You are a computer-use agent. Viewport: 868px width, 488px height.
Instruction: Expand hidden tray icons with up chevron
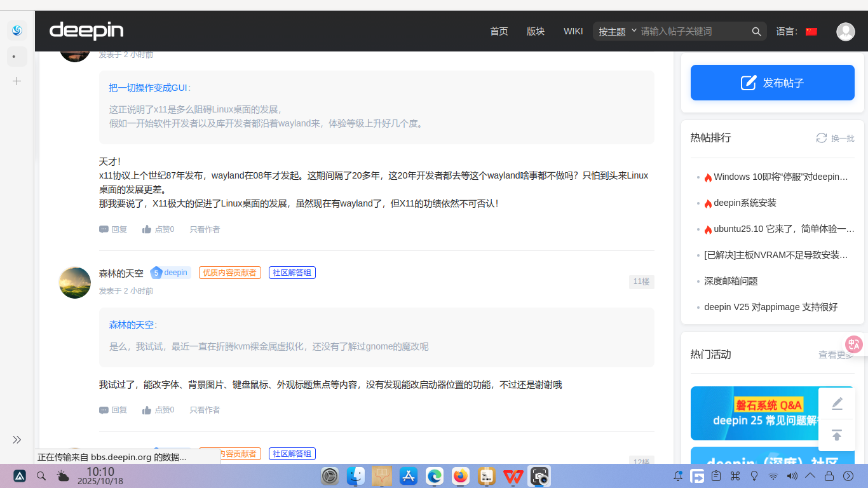coord(810,476)
